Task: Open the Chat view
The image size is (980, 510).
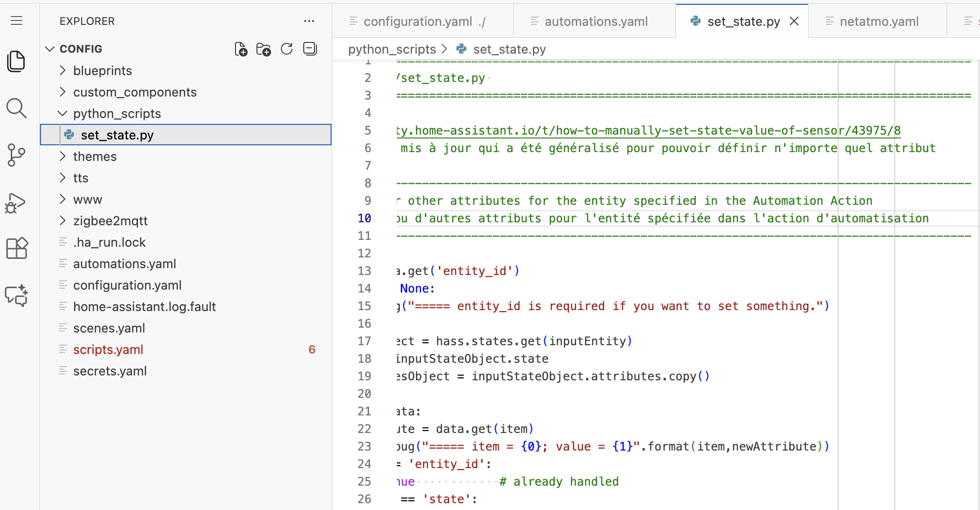Action: 17,295
